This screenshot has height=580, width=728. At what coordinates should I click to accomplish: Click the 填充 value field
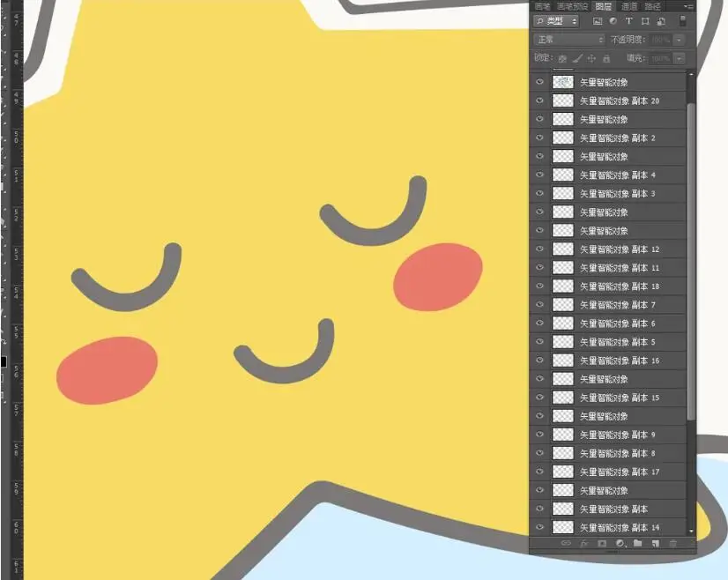pyautogui.click(x=661, y=58)
